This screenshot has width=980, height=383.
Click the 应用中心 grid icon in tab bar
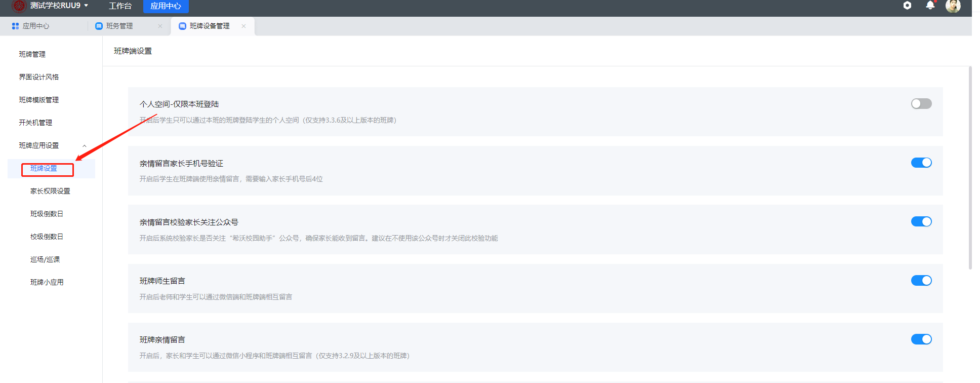(x=15, y=26)
